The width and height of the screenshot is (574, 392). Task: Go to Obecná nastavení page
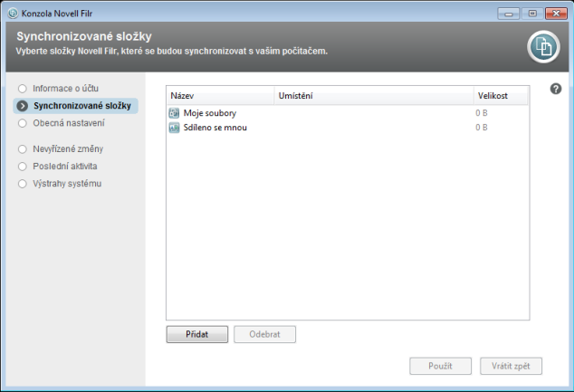[69, 123]
